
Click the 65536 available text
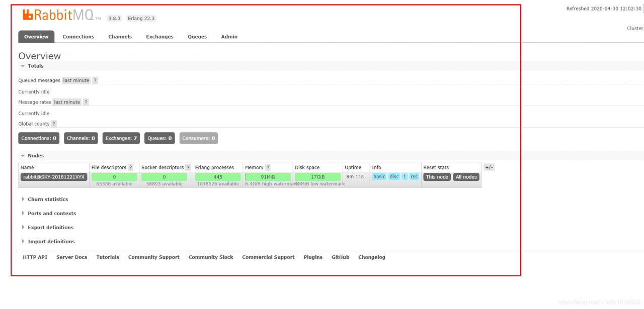tap(114, 184)
